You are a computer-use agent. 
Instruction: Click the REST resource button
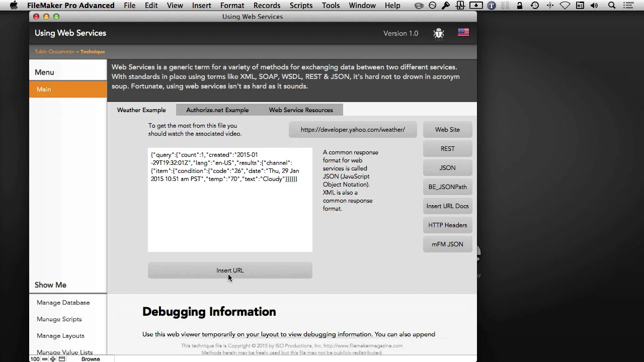447,149
